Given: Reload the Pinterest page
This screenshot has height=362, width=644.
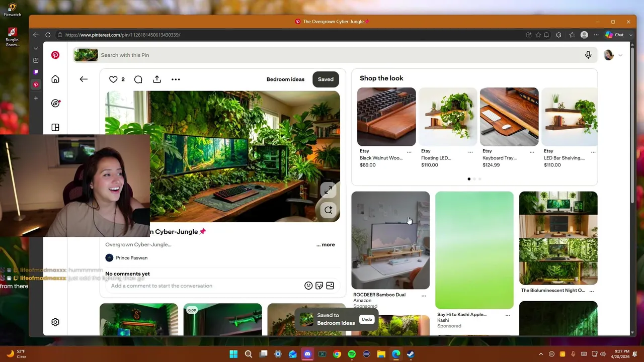Looking at the screenshot, I should (48, 35).
